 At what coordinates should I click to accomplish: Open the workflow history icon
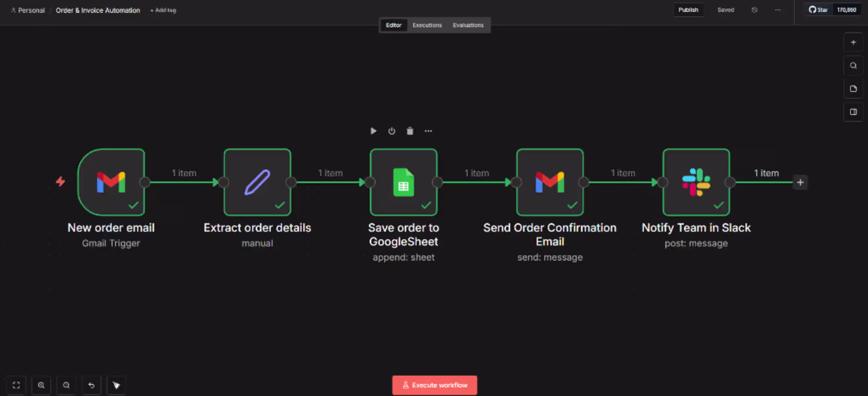tap(755, 10)
